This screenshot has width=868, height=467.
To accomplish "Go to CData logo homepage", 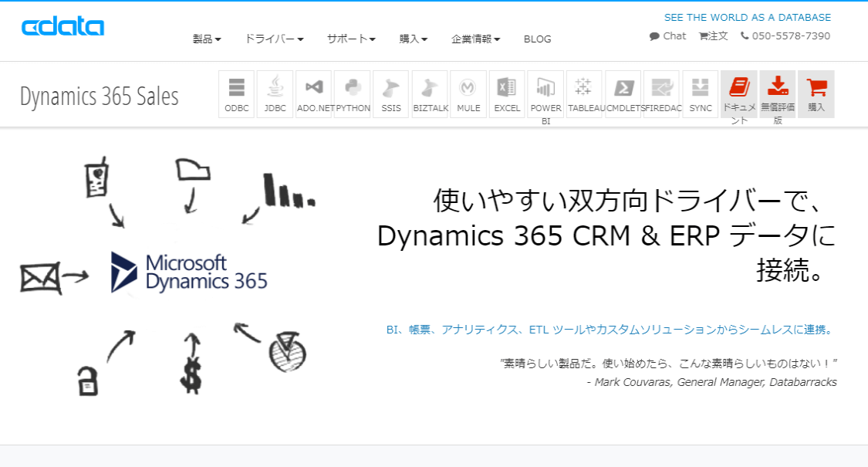I will [x=62, y=26].
